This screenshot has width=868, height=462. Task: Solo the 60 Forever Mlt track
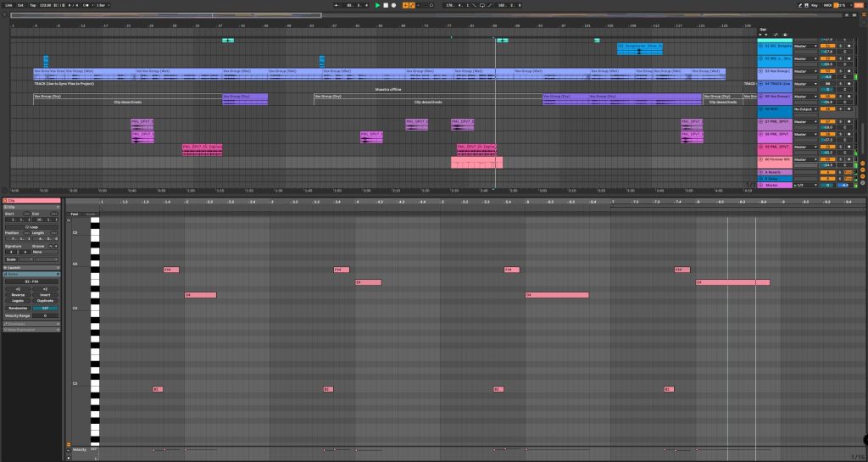(840, 159)
